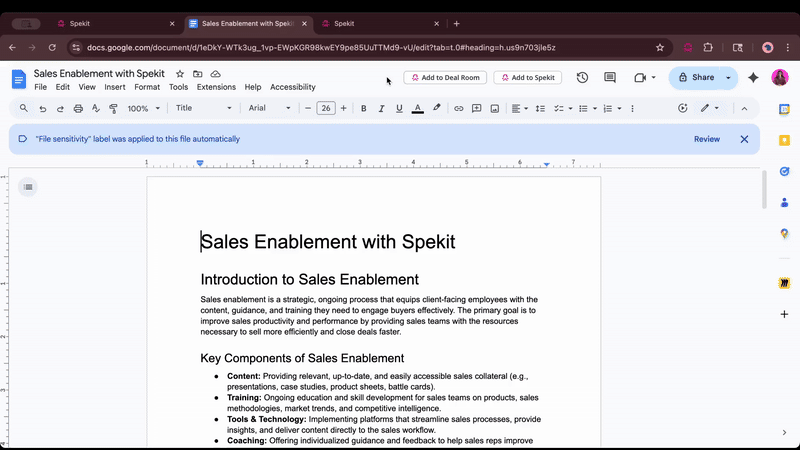Show document outline icon
The image size is (800, 450).
tap(28, 186)
